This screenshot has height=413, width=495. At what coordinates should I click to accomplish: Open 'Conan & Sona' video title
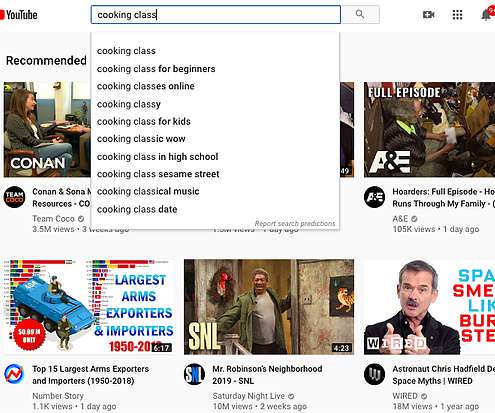click(x=61, y=198)
